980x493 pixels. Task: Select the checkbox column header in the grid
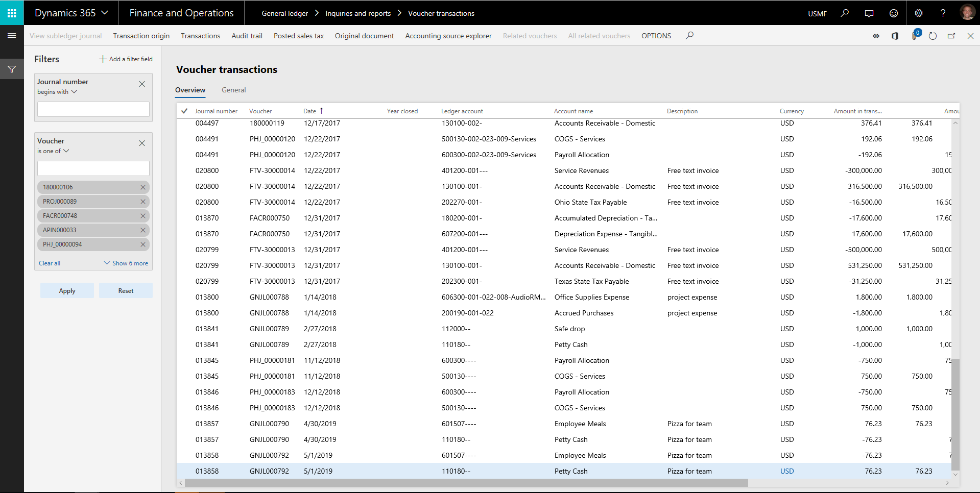185,111
